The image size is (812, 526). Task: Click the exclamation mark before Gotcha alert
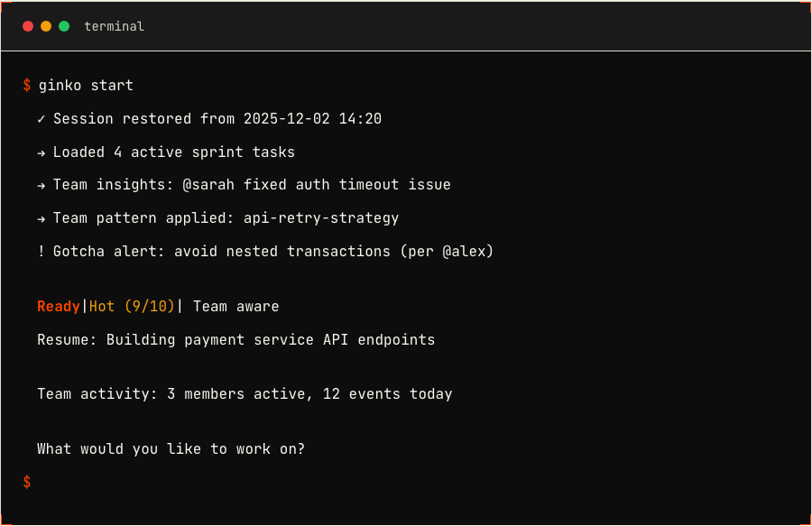point(42,252)
